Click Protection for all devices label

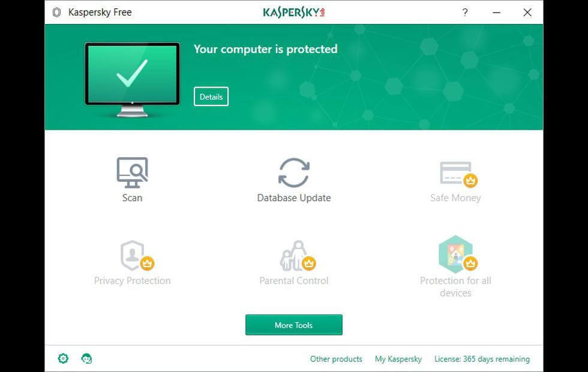click(455, 287)
